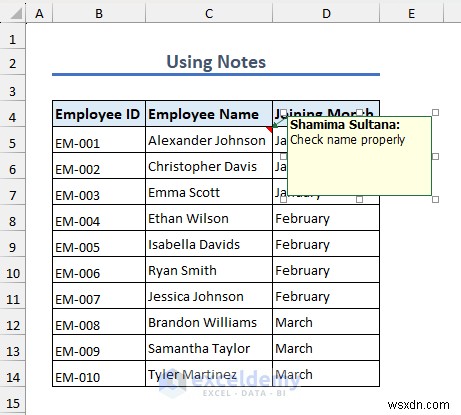The image size is (461, 415).
Task: Select the Jessica Johnson cell
Action: pyautogui.click(x=209, y=296)
